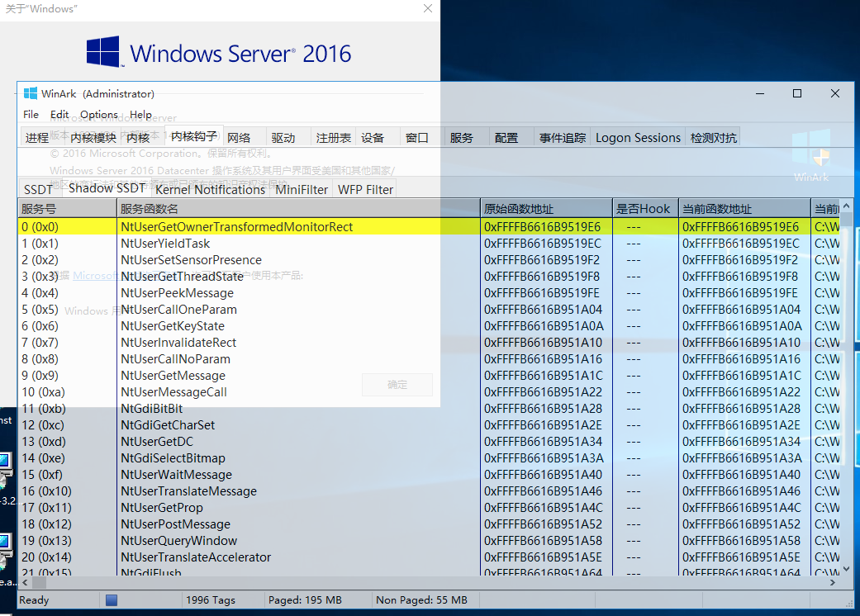
Task: Sort by the 服务号 column header
Action: click(67, 209)
